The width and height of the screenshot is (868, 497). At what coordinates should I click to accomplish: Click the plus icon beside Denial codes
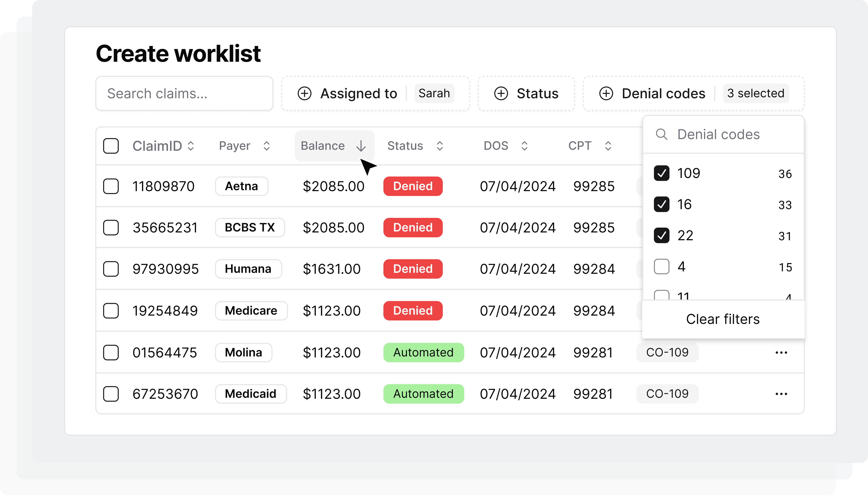click(606, 93)
